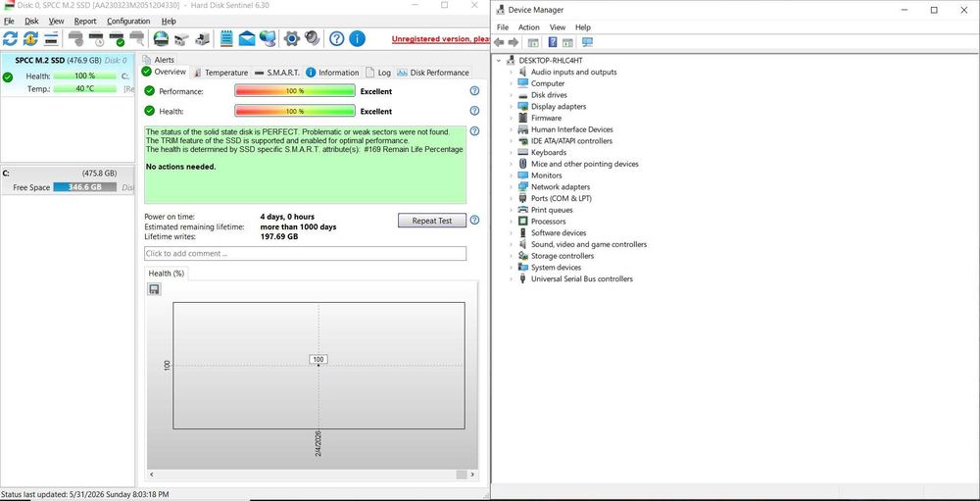Click the disk with green checkmark icon
The width and height of the screenshot is (980, 501).
[x=117, y=39]
